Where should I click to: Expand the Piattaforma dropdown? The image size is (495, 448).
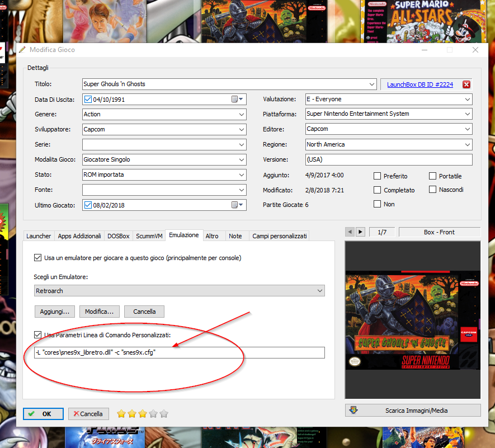point(468,114)
